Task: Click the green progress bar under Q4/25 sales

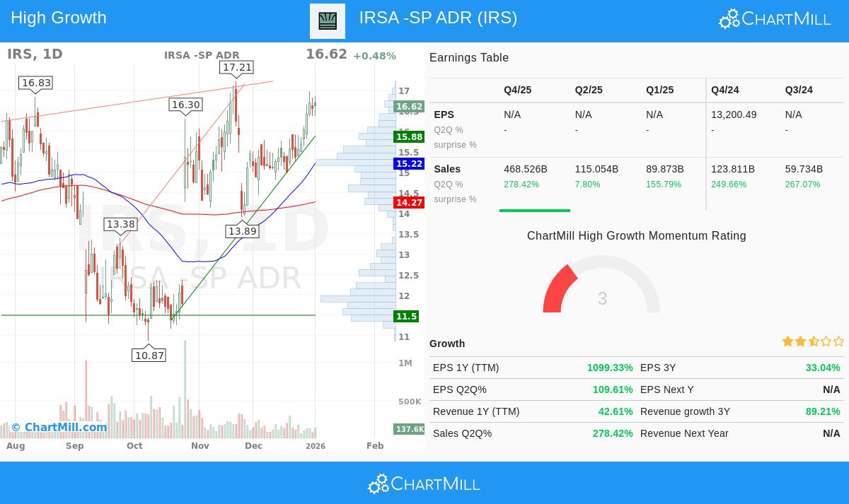Action: pos(535,210)
